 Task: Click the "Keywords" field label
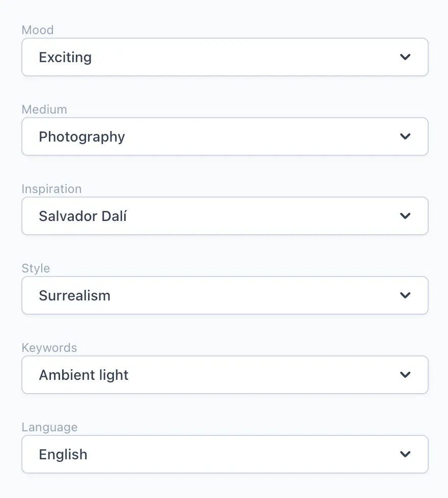point(49,348)
